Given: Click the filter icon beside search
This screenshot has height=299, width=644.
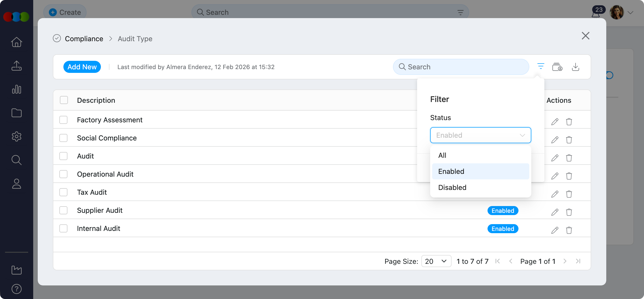Looking at the screenshot, I should click(541, 67).
